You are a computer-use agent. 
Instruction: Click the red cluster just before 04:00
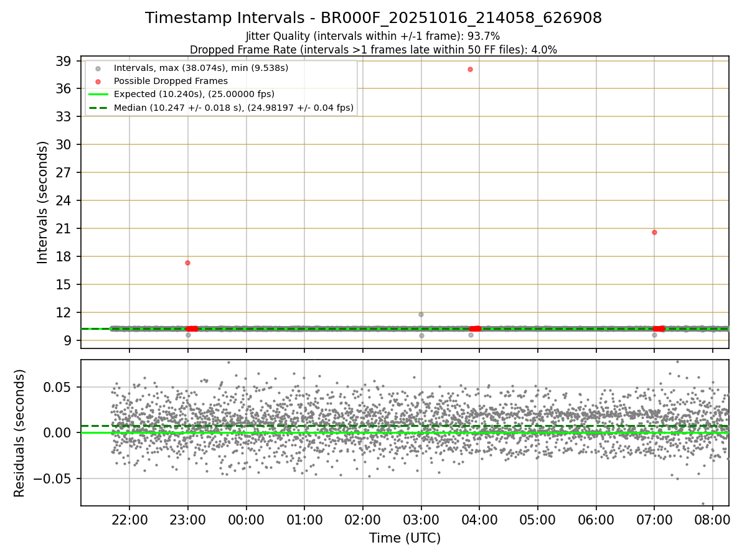point(475,329)
